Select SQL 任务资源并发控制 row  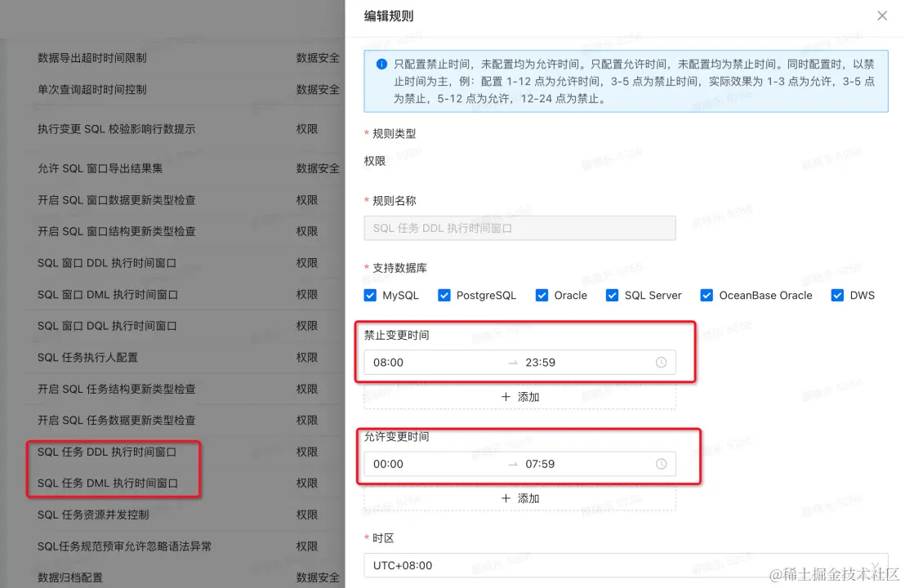[185, 514]
